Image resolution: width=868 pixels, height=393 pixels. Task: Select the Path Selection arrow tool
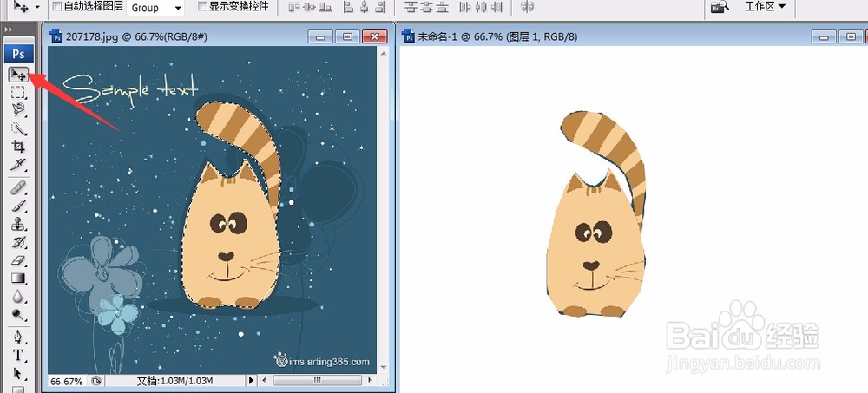point(18,372)
